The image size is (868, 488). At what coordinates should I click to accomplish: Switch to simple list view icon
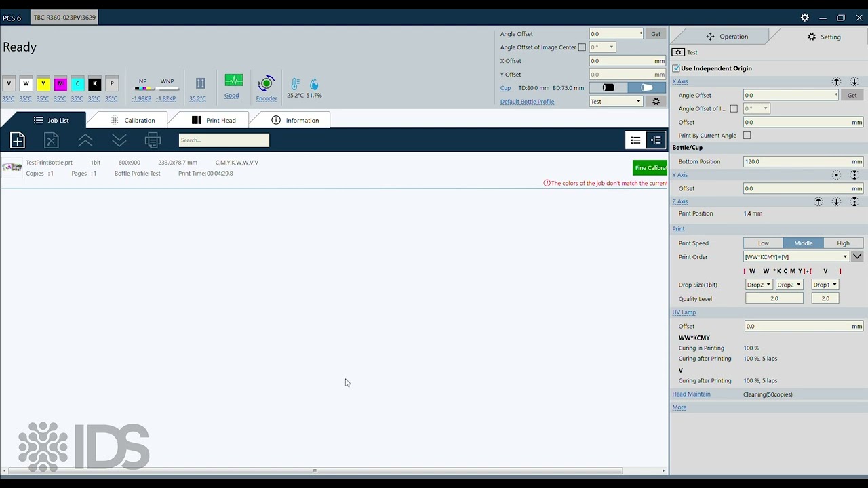pos(635,140)
